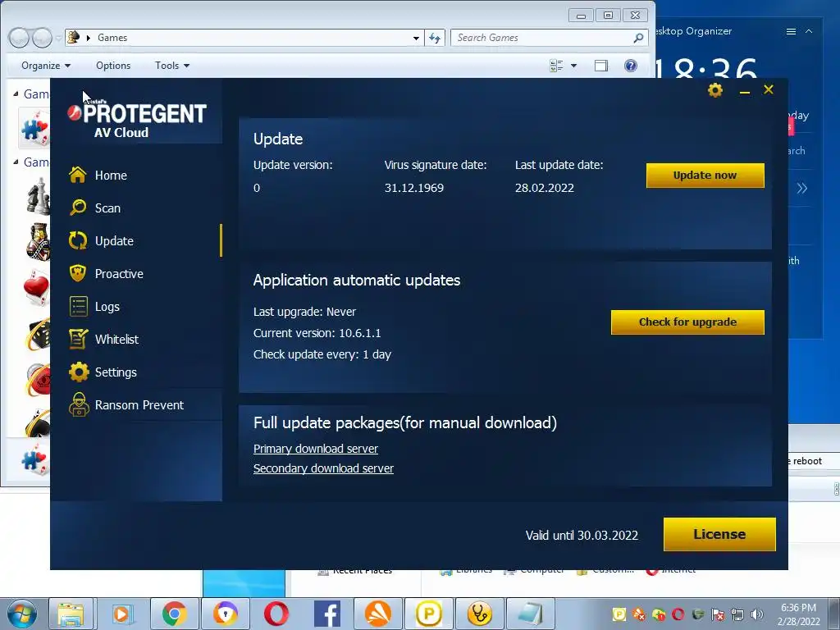Viewport: 840px width, 630px height.
Task: Open the Desktop Organizer hamburger menu
Action: click(791, 32)
